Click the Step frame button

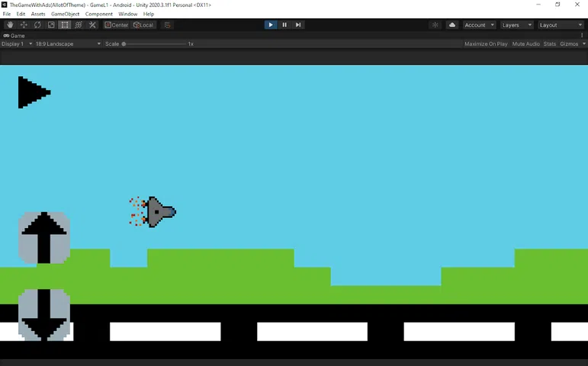pyautogui.click(x=298, y=25)
